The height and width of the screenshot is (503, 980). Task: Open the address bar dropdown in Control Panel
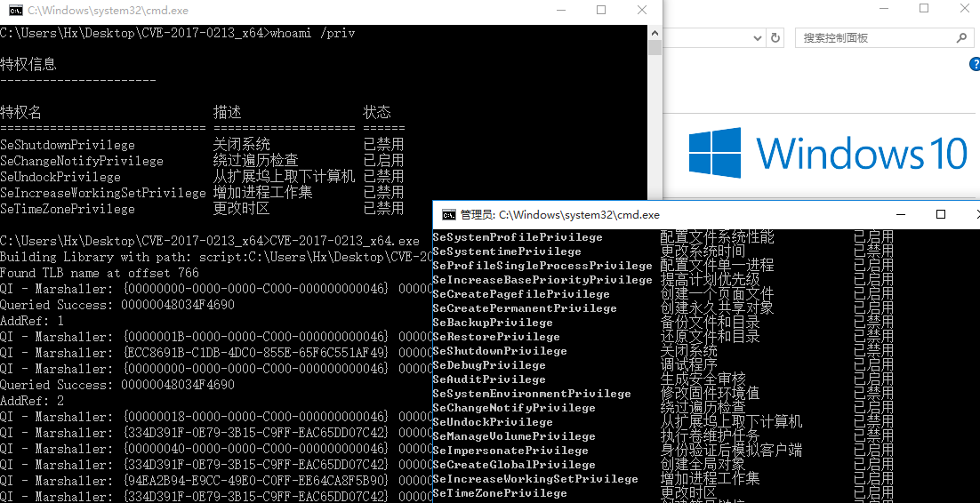(758, 38)
